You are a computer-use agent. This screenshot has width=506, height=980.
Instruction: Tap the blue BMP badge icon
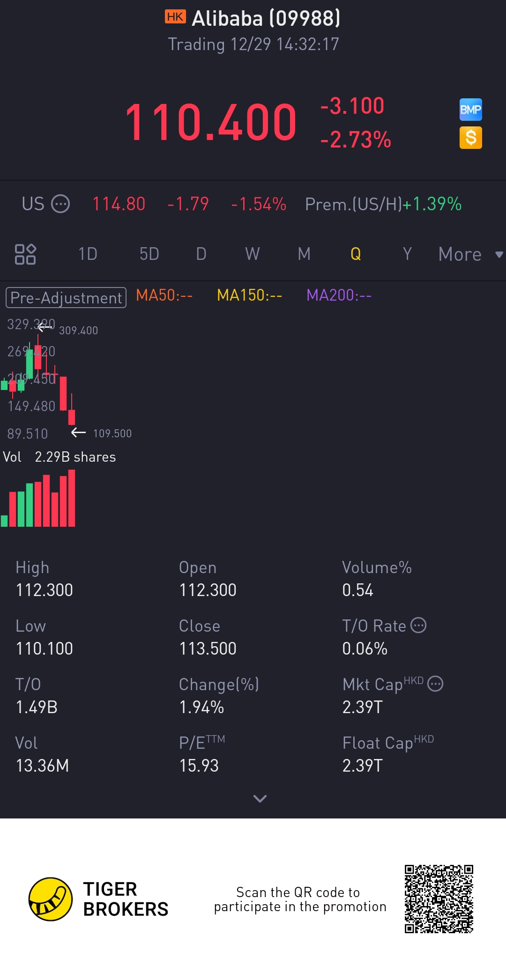point(471,110)
